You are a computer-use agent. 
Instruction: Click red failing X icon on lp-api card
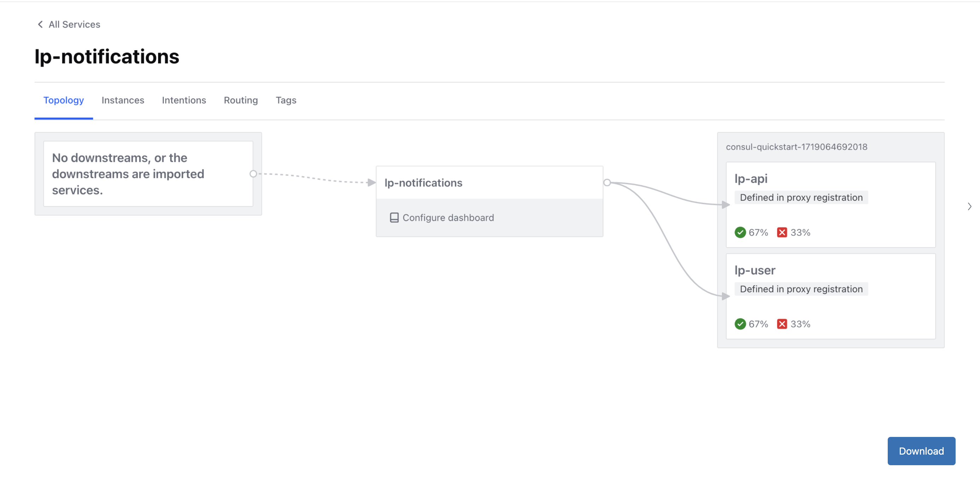click(782, 232)
